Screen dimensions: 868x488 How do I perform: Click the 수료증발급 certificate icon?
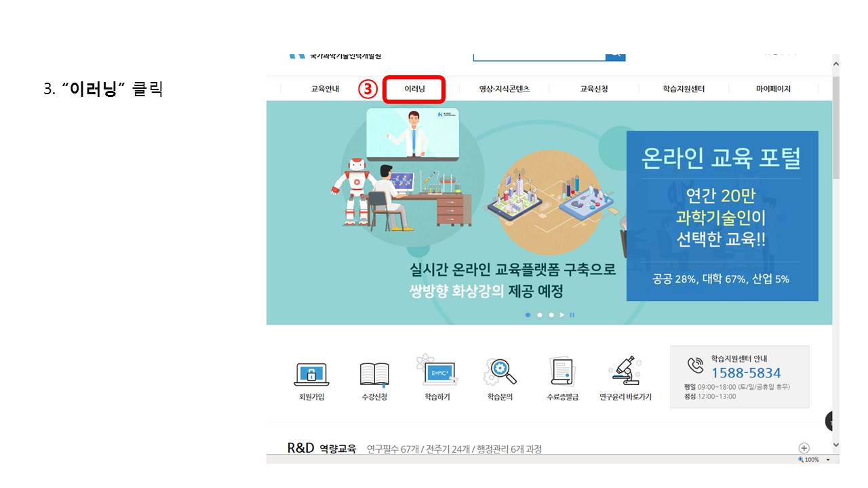(562, 372)
